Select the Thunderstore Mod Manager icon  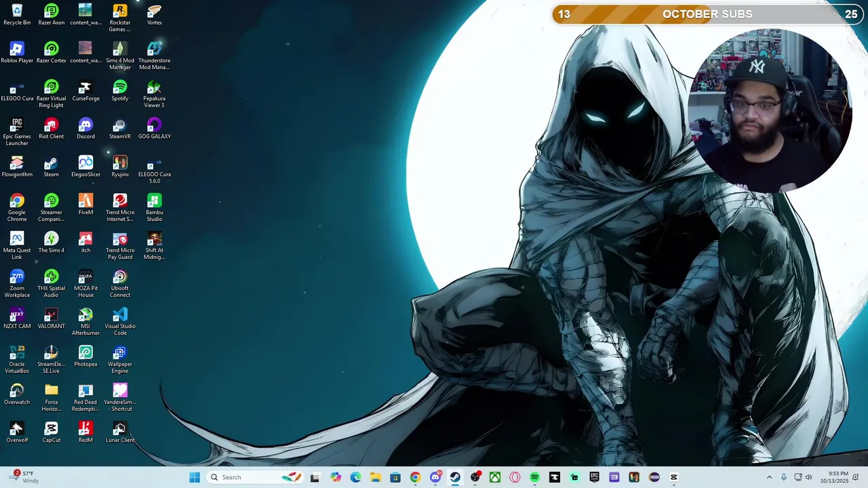pyautogui.click(x=155, y=56)
